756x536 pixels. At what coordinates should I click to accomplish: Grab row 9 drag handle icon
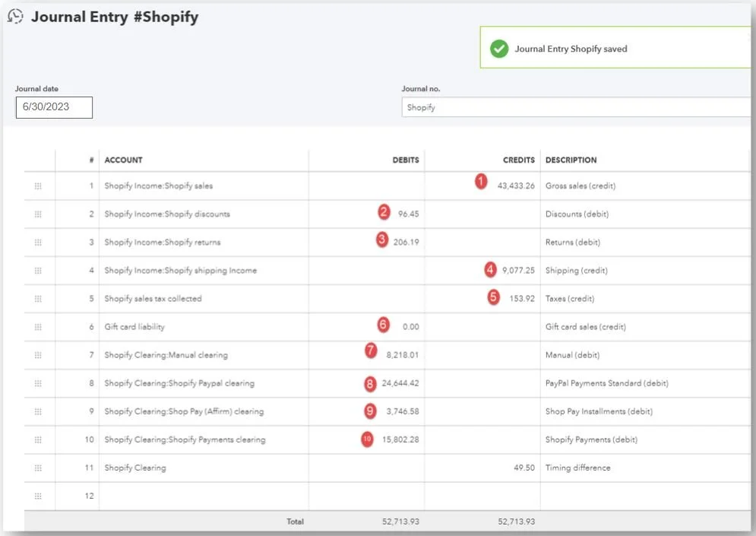tap(38, 411)
